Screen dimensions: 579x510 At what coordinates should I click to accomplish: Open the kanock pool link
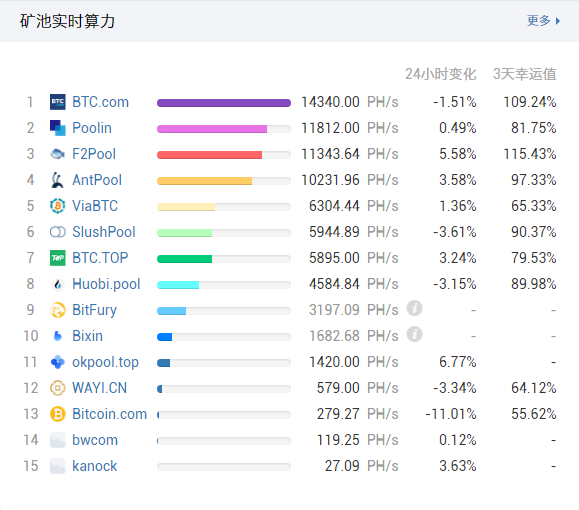point(95,466)
